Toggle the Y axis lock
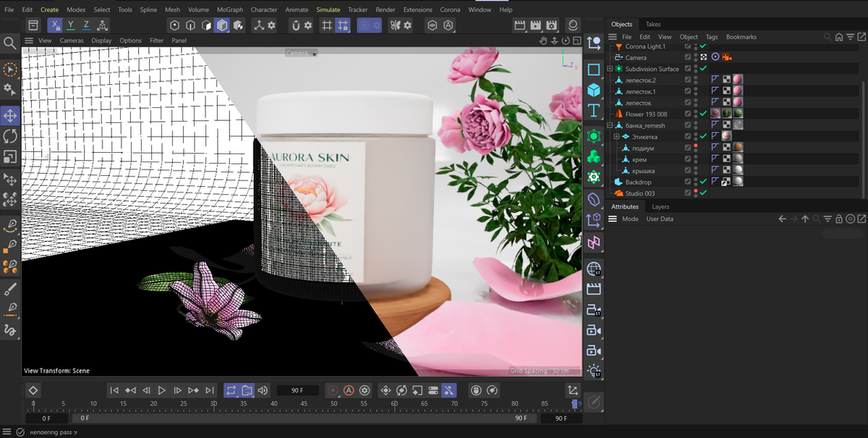Screen dimensions: 868x438 coord(70,25)
